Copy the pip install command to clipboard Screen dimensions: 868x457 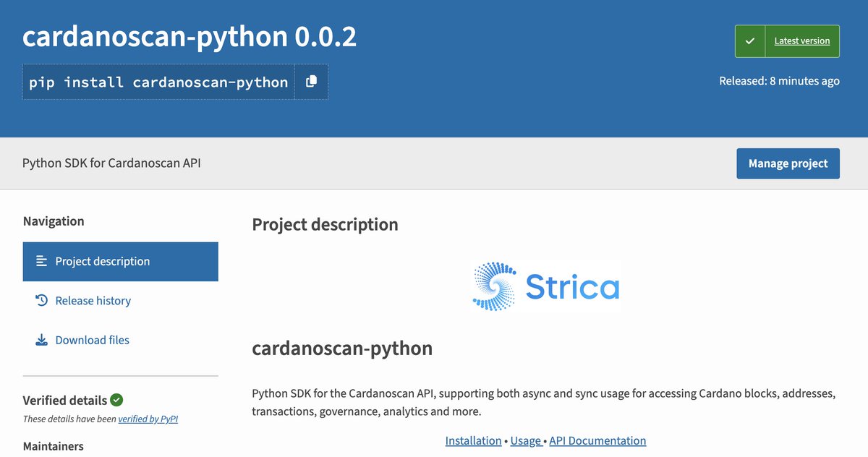click(311, 82)
